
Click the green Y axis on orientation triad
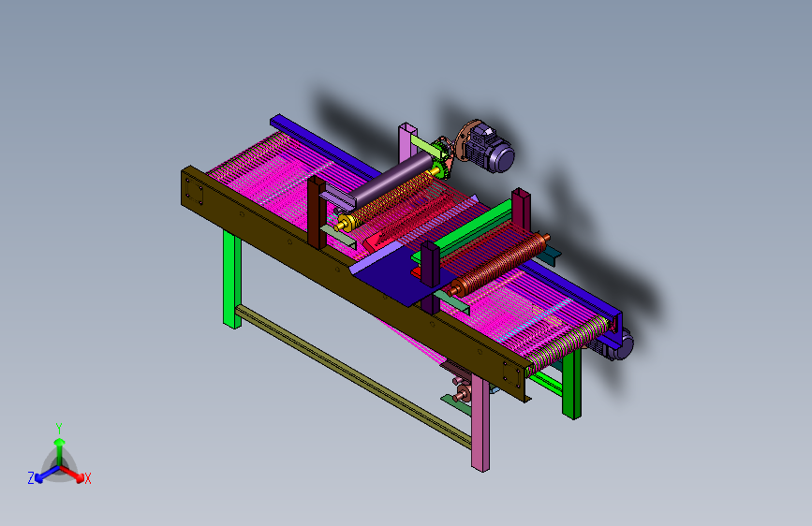(x=59, y=446)
